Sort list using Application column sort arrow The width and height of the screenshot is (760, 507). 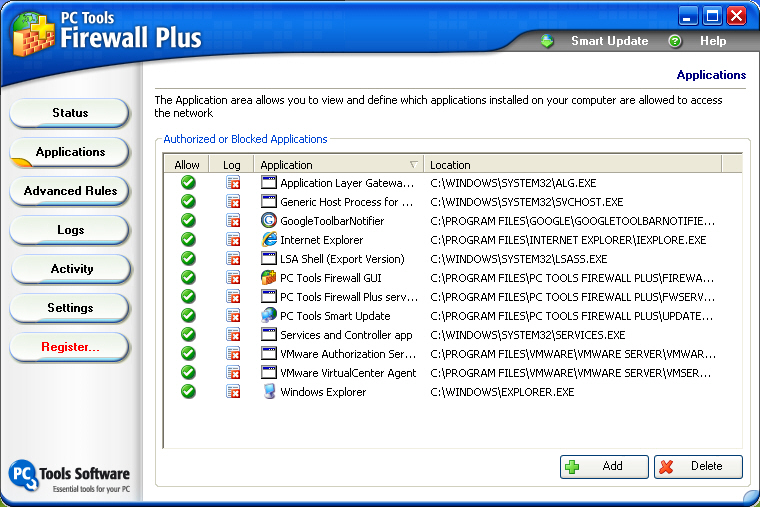click(x=413, y=165)
